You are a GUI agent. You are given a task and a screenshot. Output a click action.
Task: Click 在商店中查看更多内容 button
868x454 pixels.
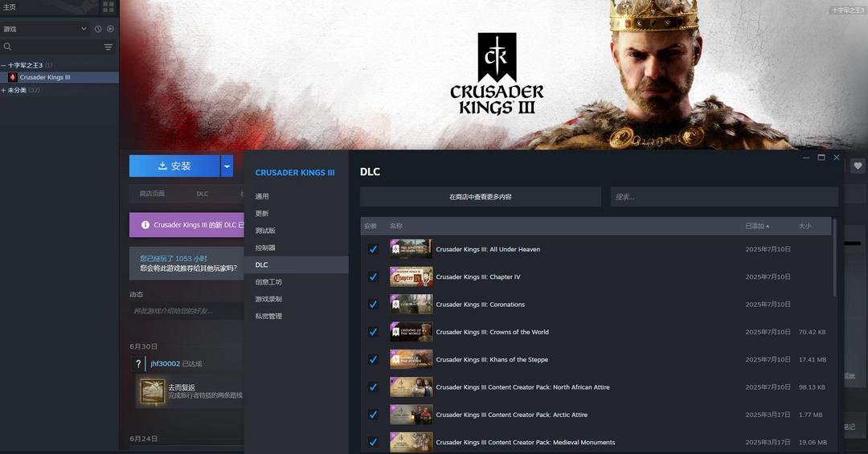(481, 197)
